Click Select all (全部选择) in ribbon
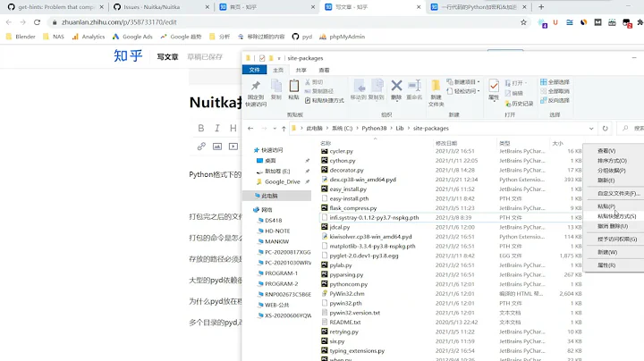The image size is (644, 361). click(x=555, y=82)
